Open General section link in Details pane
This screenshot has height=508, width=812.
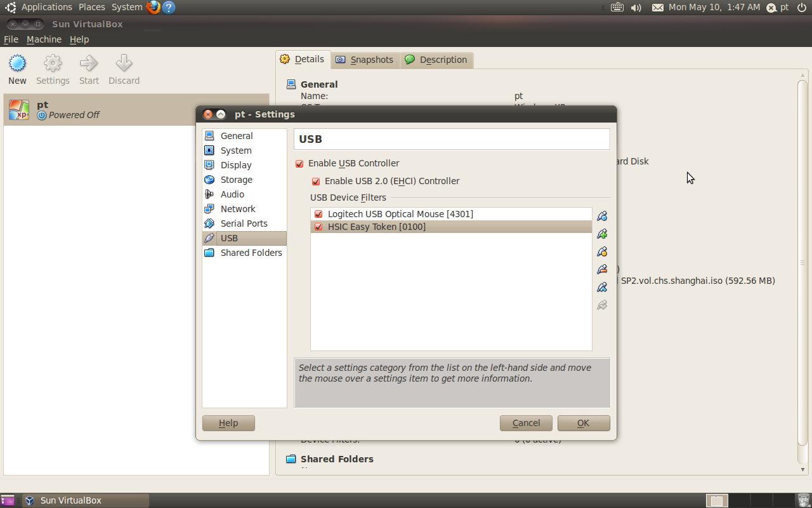tap(319, 84)
